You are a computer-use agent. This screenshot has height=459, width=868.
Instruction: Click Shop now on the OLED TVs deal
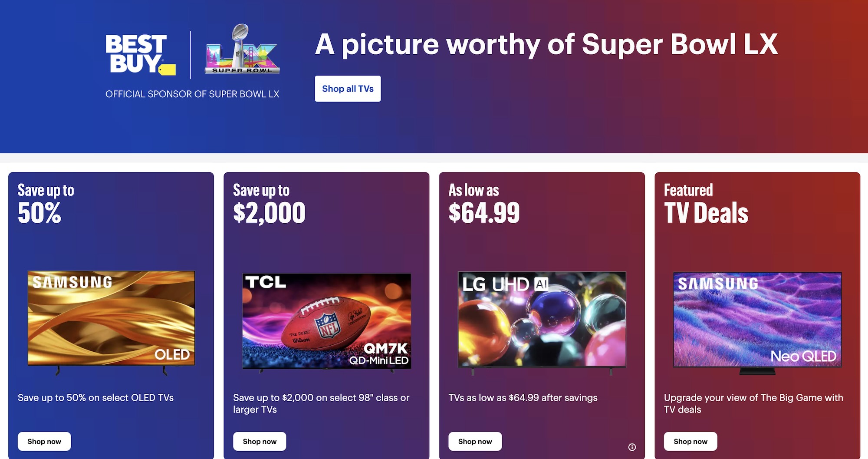pos(44,441)
